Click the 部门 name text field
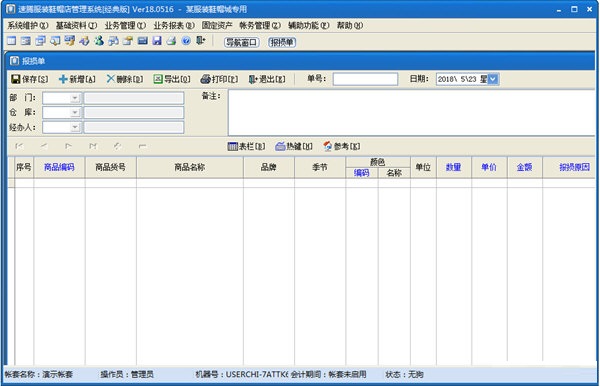 click(134, 98)
